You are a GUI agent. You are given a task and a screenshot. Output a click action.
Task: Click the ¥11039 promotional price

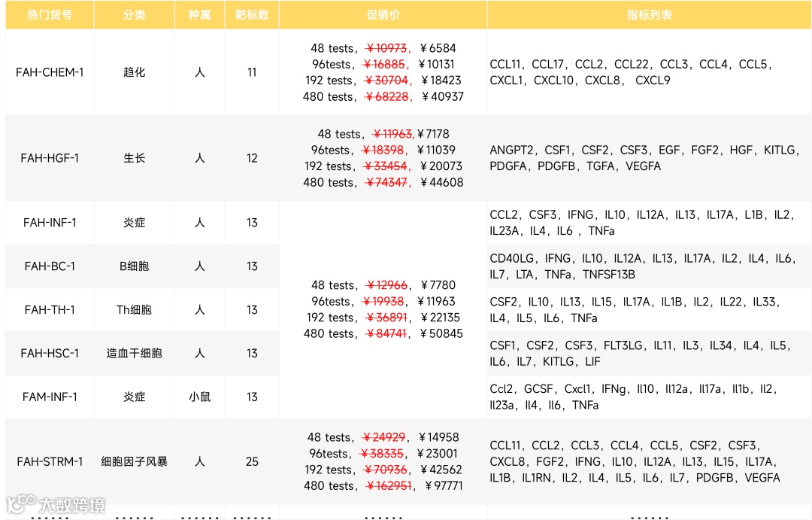(436, 150)
